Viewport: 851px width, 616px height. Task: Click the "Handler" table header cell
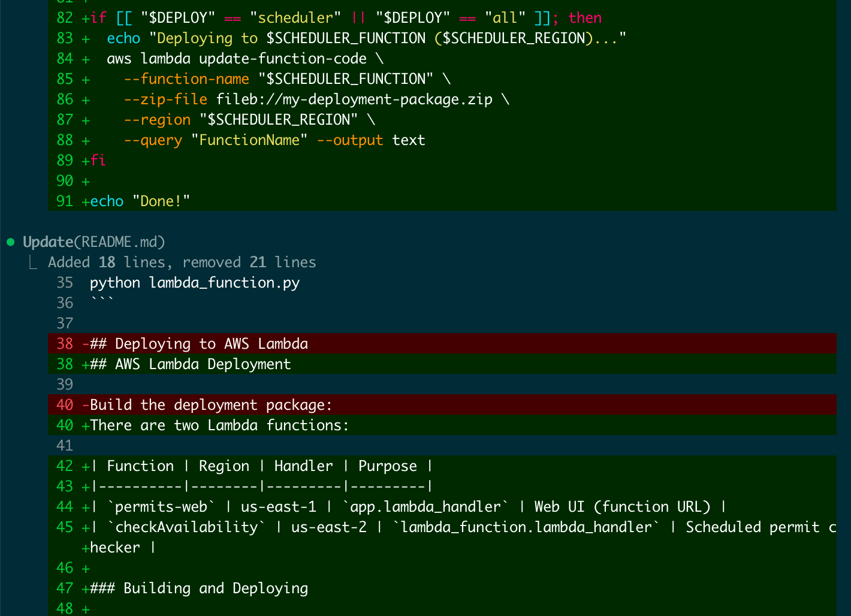pos(304,466)
